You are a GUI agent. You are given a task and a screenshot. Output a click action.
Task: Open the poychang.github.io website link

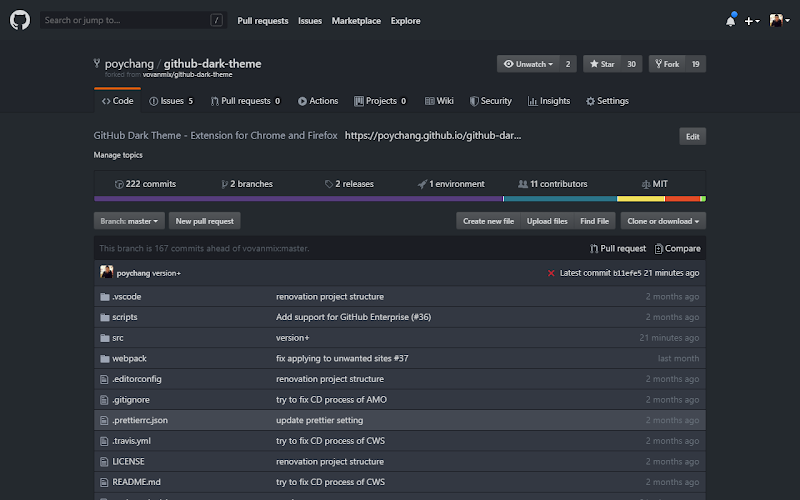pos(433,136)
